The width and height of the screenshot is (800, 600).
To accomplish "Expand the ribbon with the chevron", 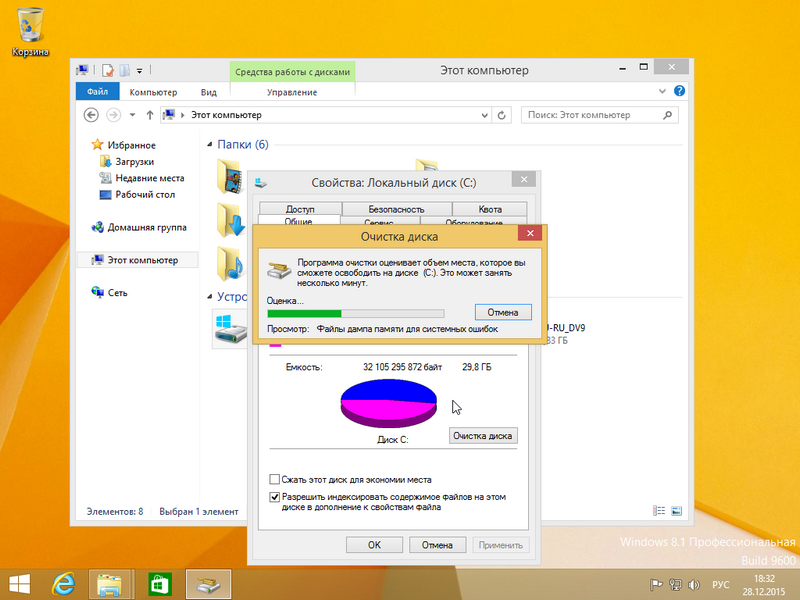I will [x=663, y=92].
